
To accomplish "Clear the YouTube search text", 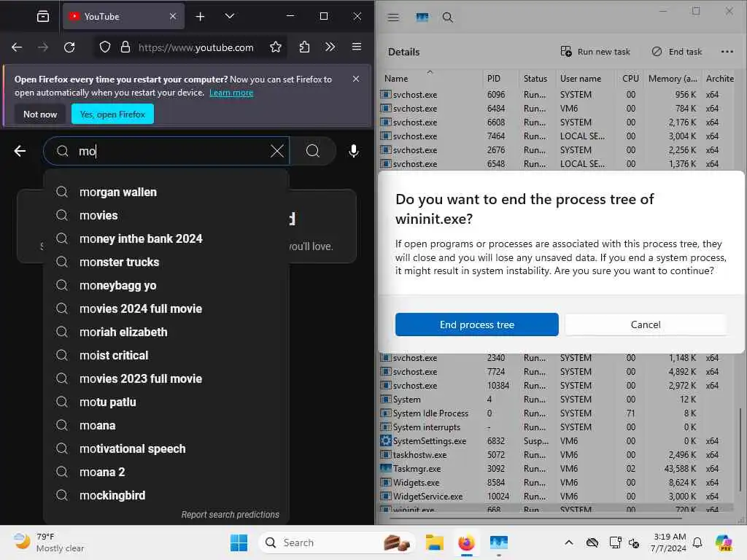I will click(x=276, y=152).
